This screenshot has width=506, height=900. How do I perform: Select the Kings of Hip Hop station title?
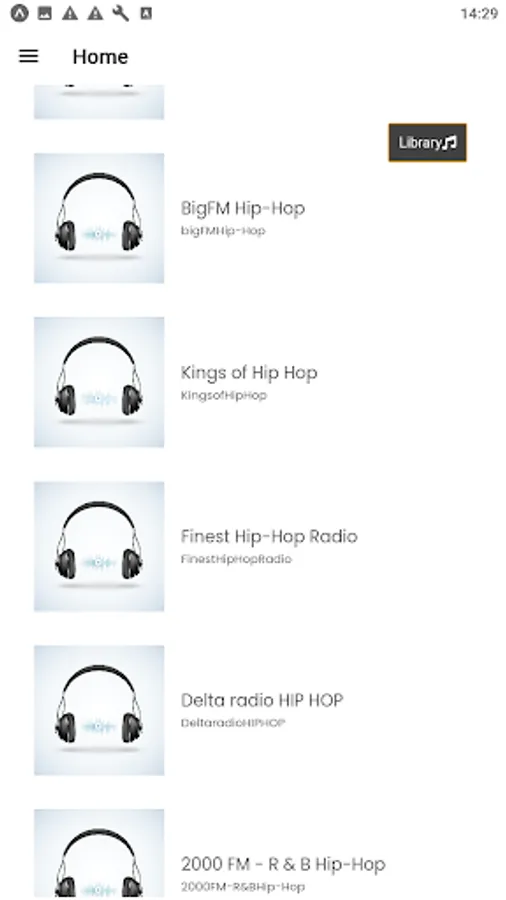coord(249,373)
